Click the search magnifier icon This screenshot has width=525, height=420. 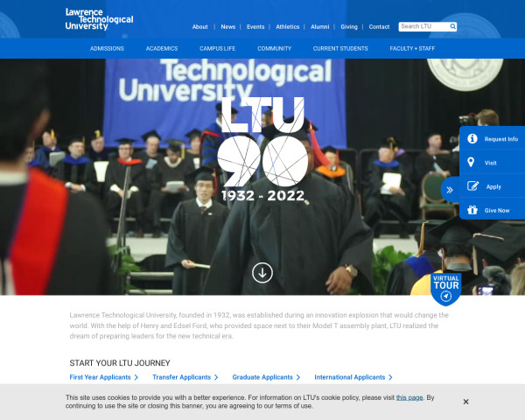pyautogui.click(x=452, y=27)
